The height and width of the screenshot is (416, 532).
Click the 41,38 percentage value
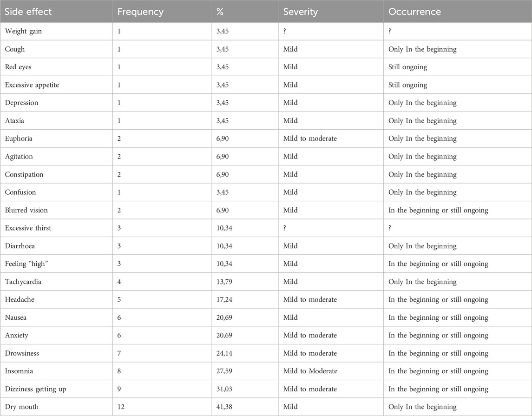pyautogui.click(x=225, y=407)
